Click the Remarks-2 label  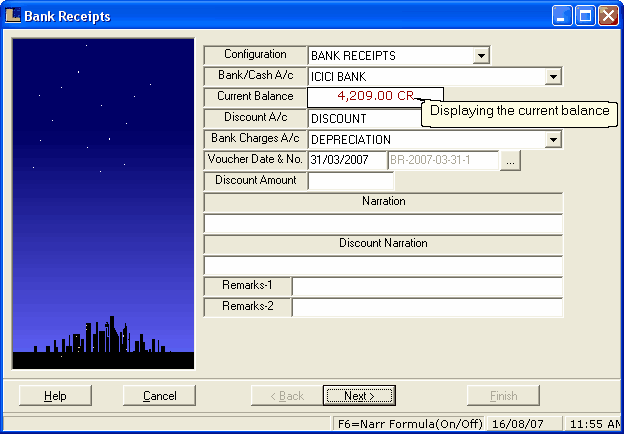pyautogui.click(x=247, y=307)
